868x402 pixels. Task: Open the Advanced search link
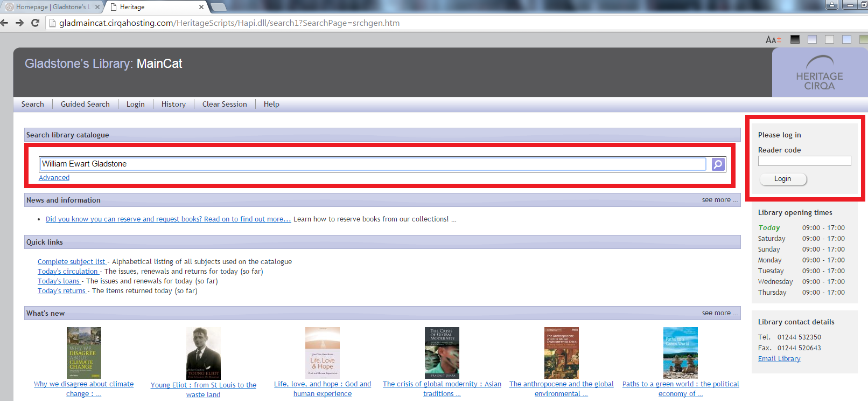54,178
